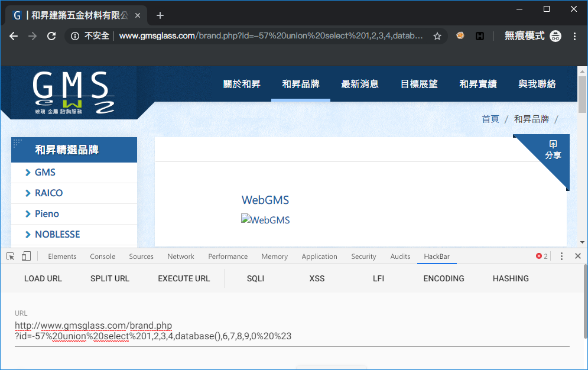Click into the HackBar URL text field
The height and width of the screenshot is (370, 588).
click(x=292, y=330)
